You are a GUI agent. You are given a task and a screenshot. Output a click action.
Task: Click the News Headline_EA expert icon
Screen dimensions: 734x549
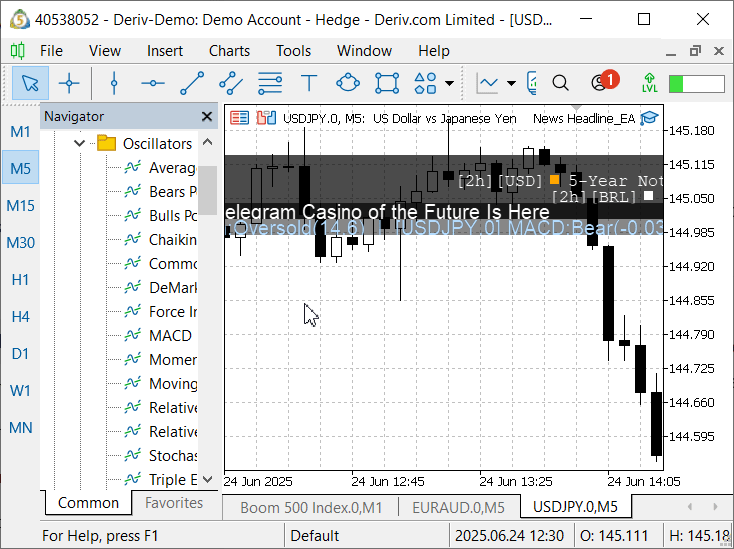[x=649, y=118]
